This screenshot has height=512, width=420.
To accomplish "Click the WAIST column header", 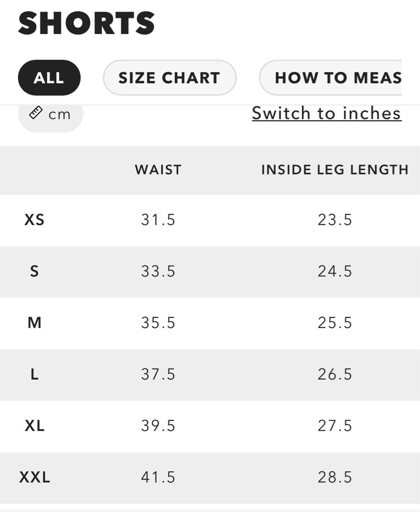I will click(x=158, y=170).
